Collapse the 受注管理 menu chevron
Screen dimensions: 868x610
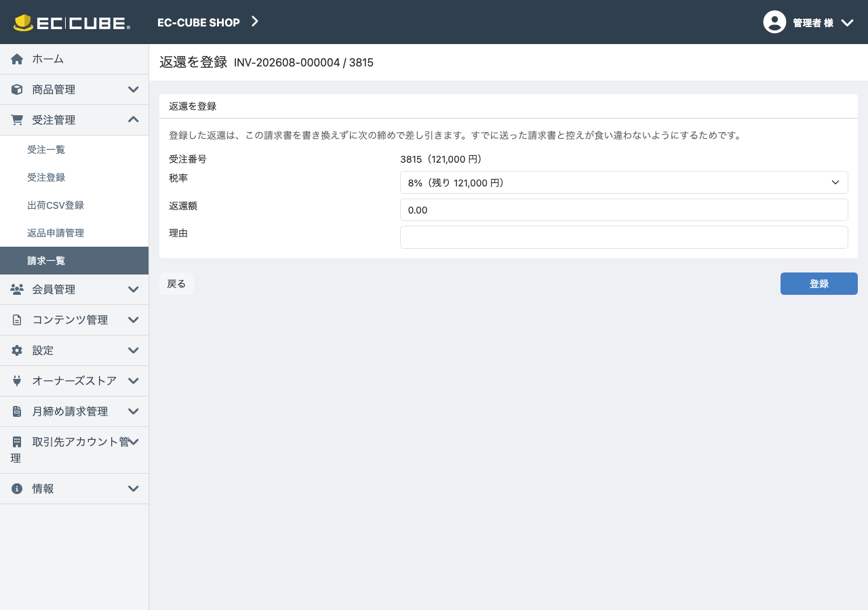click(134, 120)
